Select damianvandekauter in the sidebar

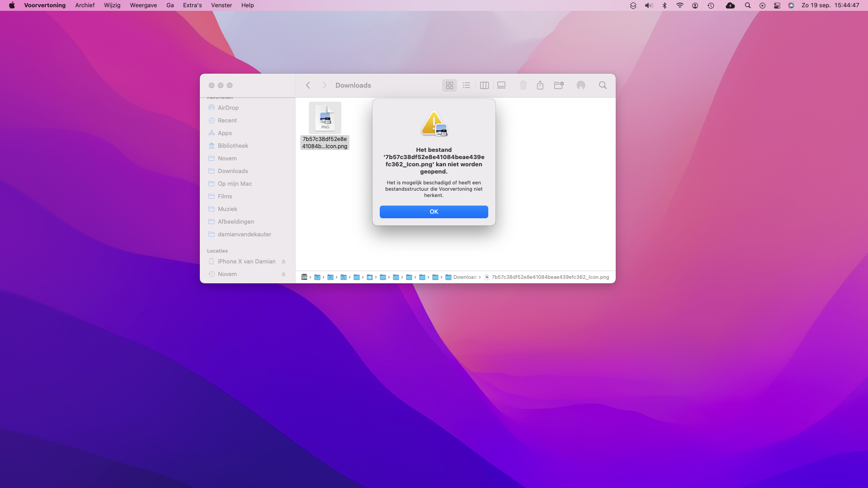[247, 235]
